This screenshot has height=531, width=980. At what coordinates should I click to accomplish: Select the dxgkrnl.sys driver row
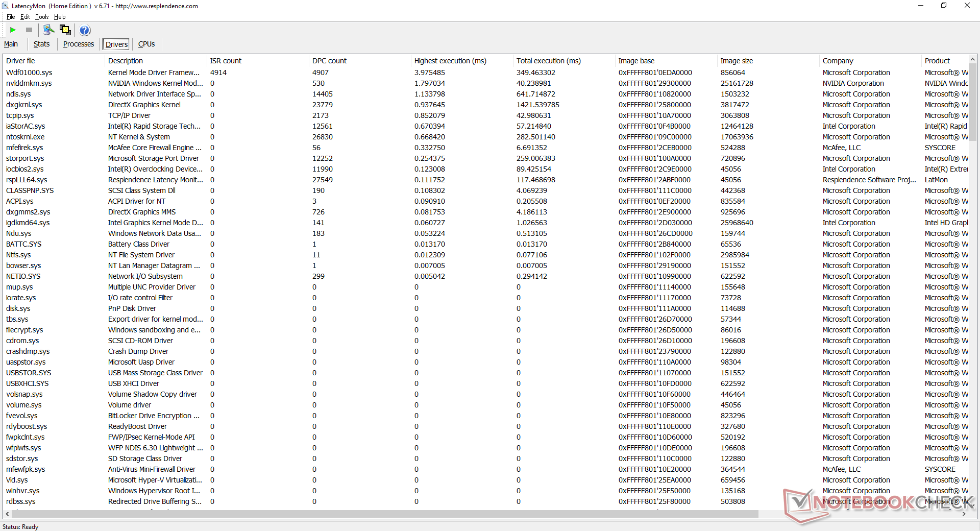coord(485,105)
